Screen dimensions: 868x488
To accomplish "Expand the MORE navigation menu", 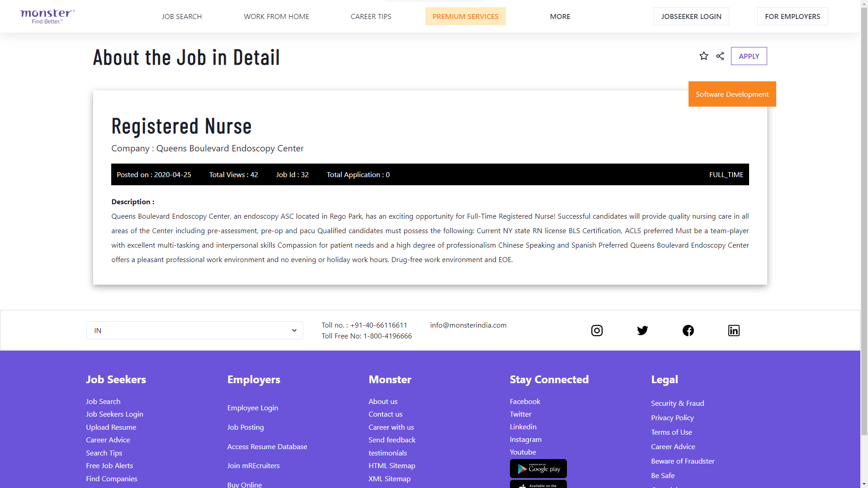I will [x=560, y=16].
